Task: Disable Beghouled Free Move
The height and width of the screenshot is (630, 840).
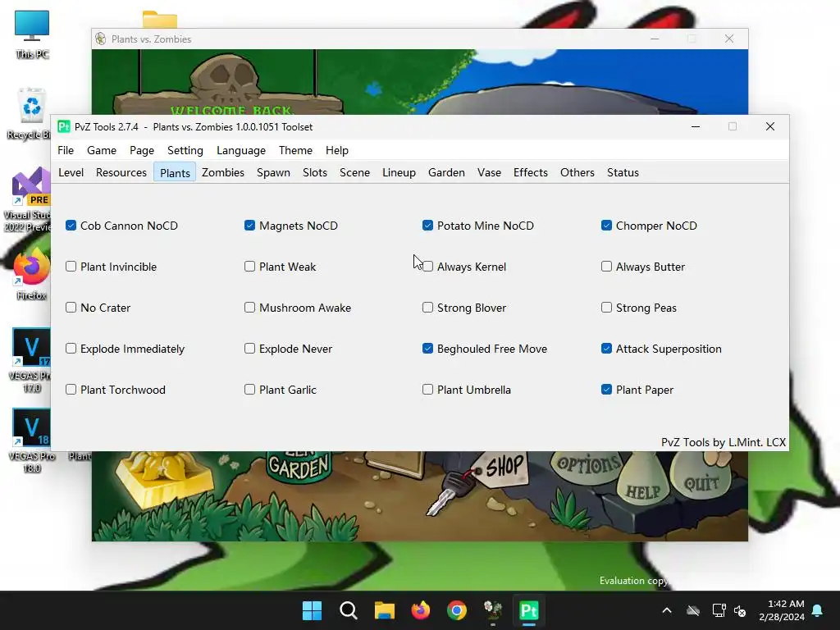Action: click(x=427, y=348)
